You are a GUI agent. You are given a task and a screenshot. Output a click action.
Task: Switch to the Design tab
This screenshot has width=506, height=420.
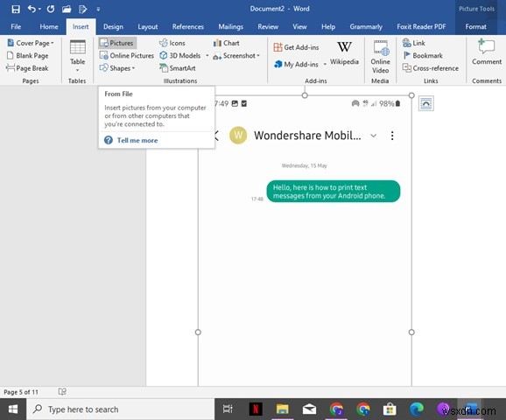coord(113,27)
